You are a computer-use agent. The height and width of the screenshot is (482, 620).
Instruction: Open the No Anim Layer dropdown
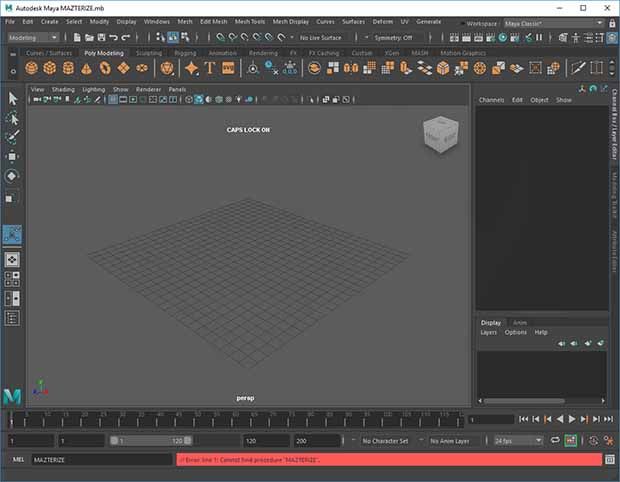[x=449, y=440]
